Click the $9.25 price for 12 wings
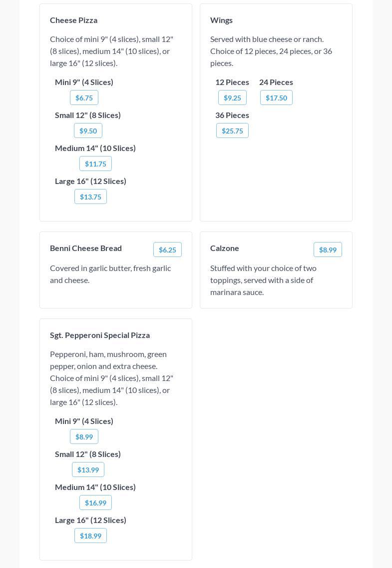Viewport: 392px width, 568px height. 232,98
